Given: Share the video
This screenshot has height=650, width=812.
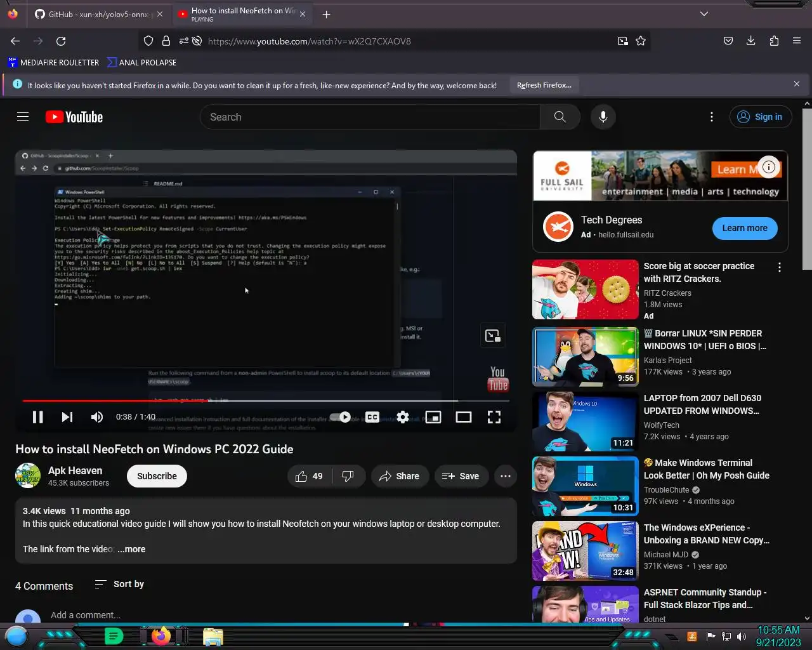Looking at the screenshot, I should pyautogui.click(x=400, y=476).
